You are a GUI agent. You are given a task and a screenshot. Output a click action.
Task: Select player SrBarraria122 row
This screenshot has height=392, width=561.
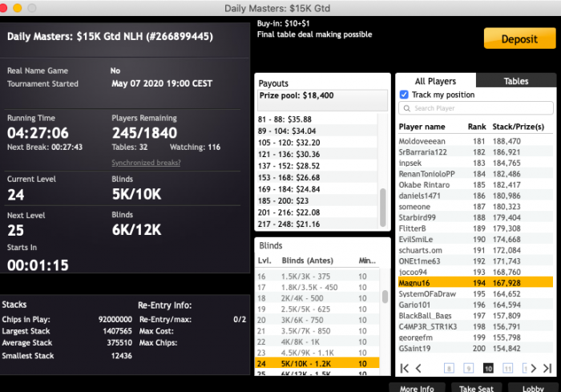tap(475, 152)
